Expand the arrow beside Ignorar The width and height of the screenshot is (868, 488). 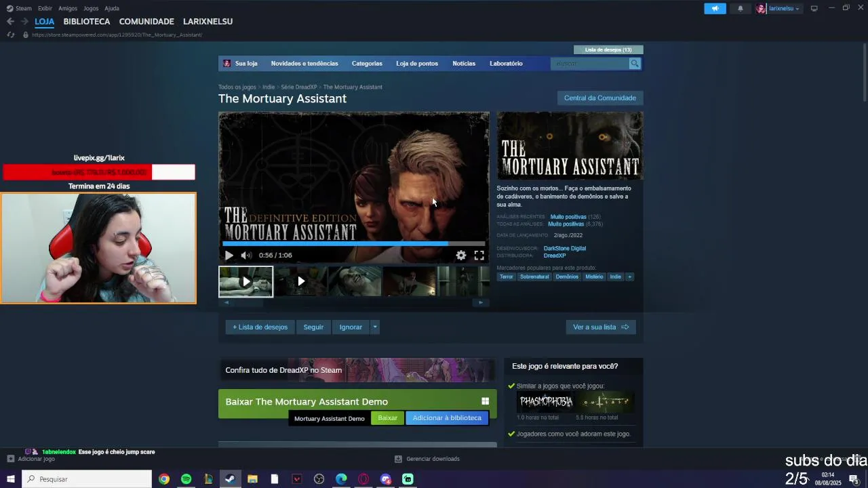click(x=374, y=327)
